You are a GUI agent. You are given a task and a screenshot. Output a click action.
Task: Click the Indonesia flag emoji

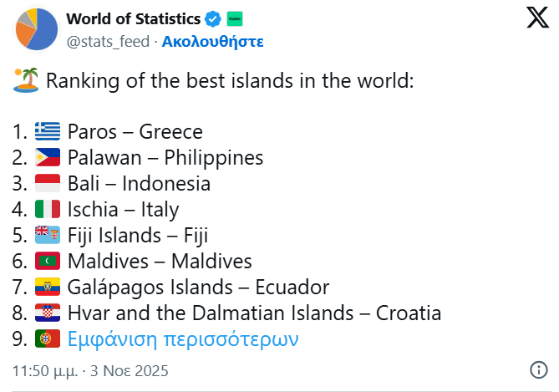[48, 184]
